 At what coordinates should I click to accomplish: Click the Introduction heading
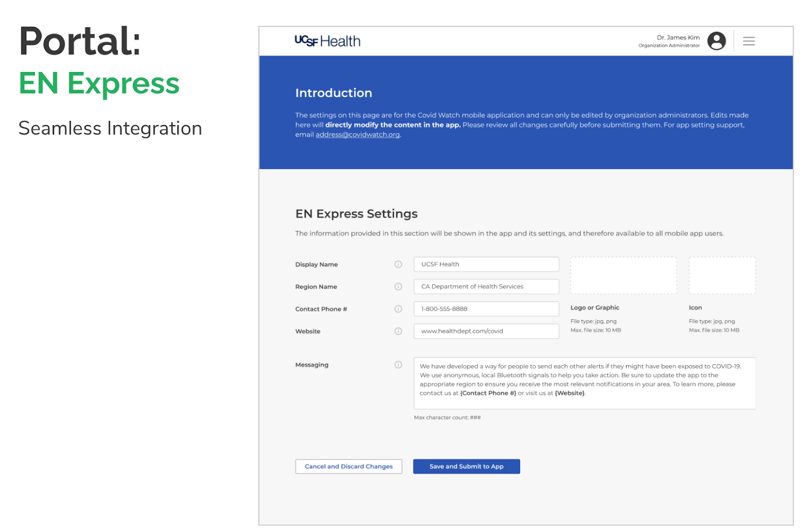coord(334,93)
